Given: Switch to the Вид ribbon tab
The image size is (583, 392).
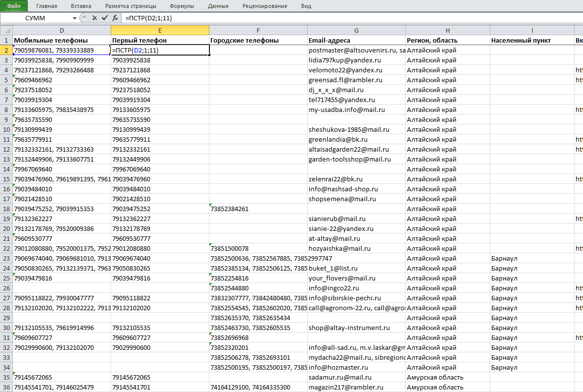Looking at the screenshot, I should (x=306, y=6).
